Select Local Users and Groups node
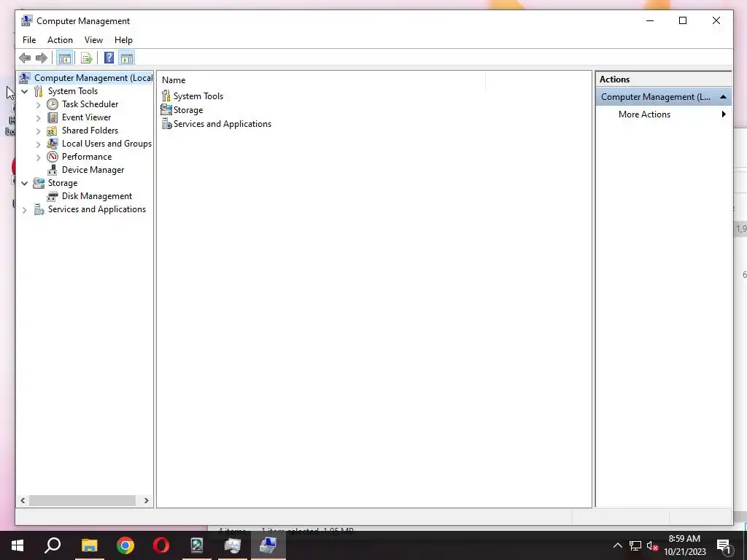This screenshot has height=560, width=747. coord(107,144)
